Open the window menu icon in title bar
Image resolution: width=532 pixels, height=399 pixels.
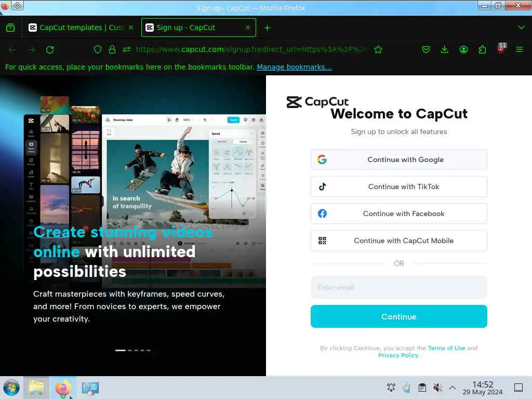point(18,5)
